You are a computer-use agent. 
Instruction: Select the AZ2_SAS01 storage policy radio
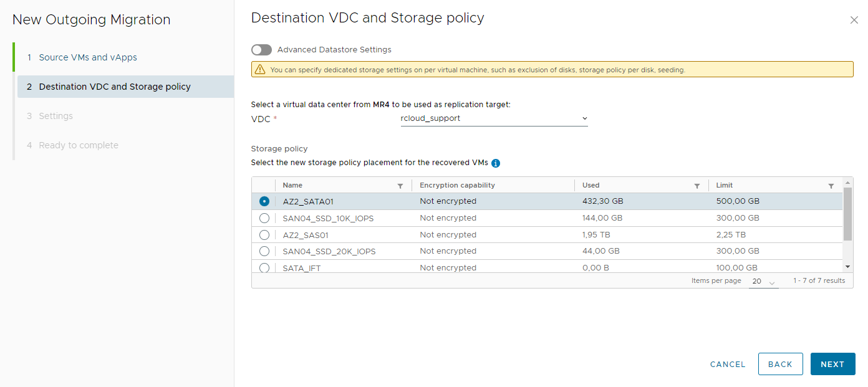(264, 235)
